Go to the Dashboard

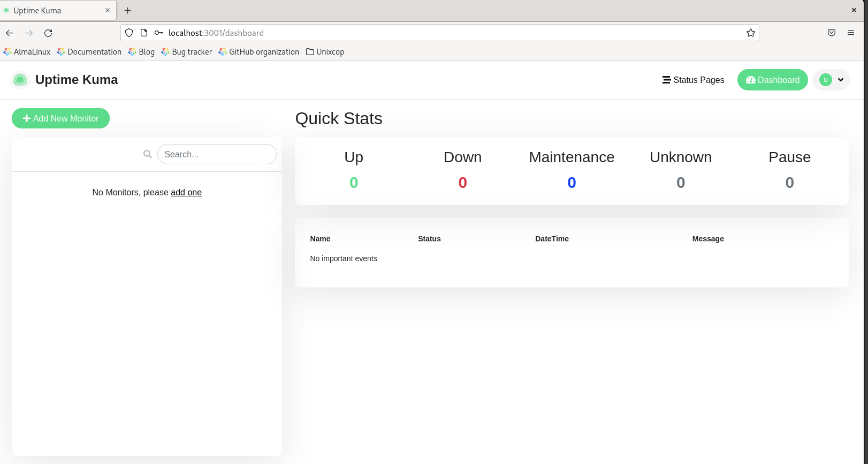point(772,80)
